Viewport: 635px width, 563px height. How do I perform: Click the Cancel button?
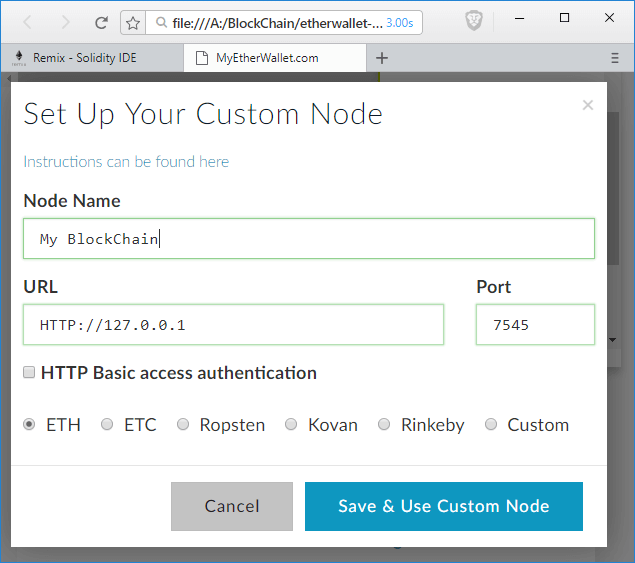[x=232, y=506]
